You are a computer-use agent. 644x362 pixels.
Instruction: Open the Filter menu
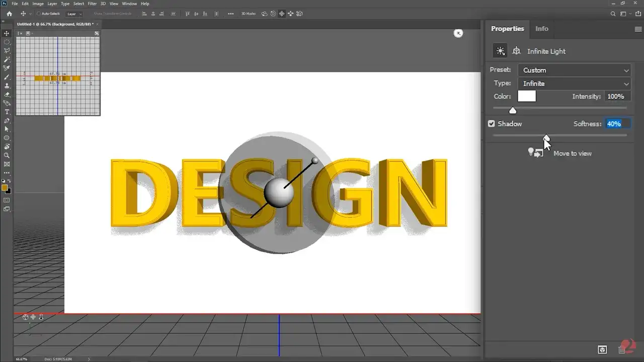[92, 4]
